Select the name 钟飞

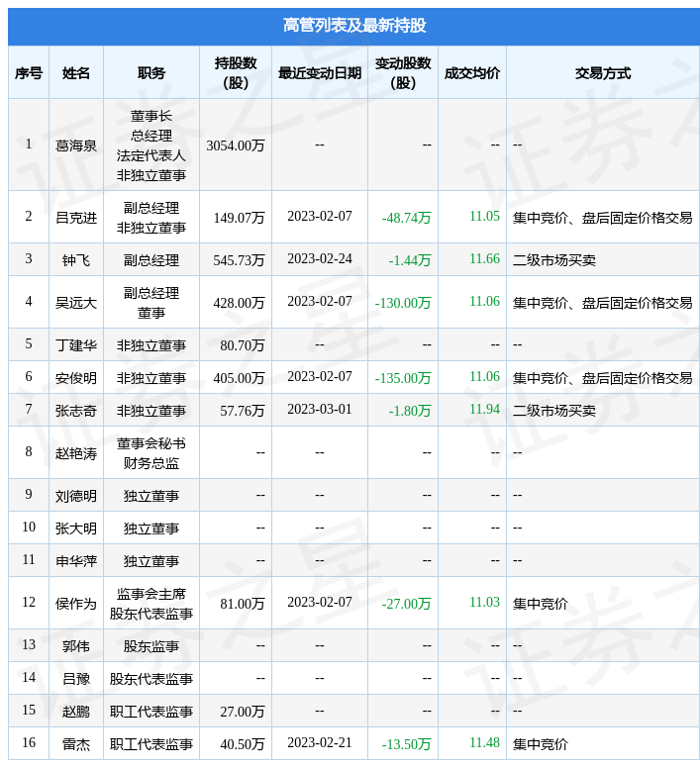tap(76, 260)
